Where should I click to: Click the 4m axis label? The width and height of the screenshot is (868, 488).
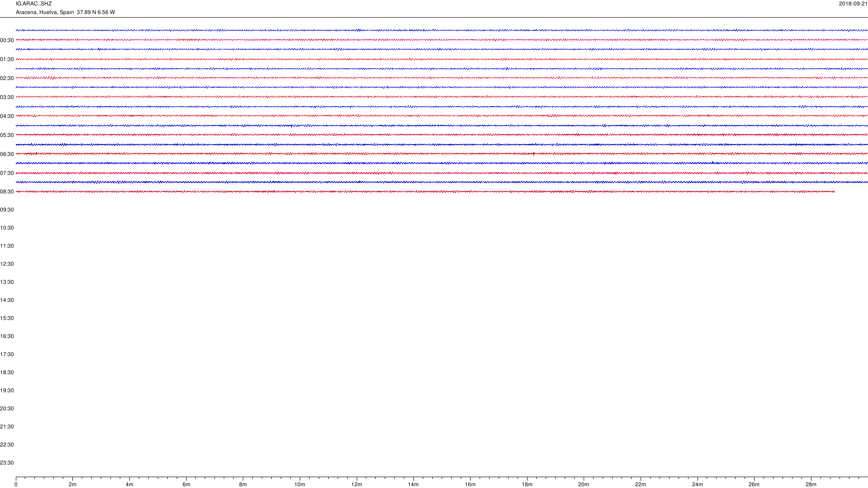pyautogui.click(x=129, y=484)
